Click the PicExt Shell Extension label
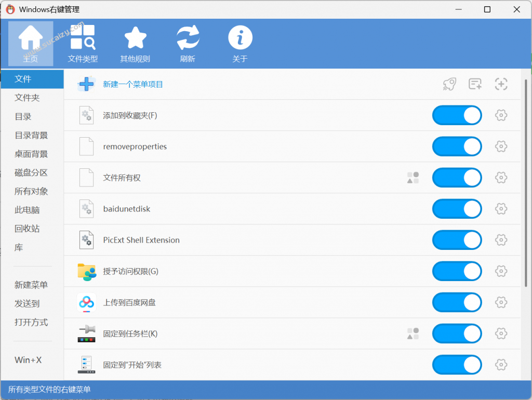 [x=141, y=240]
